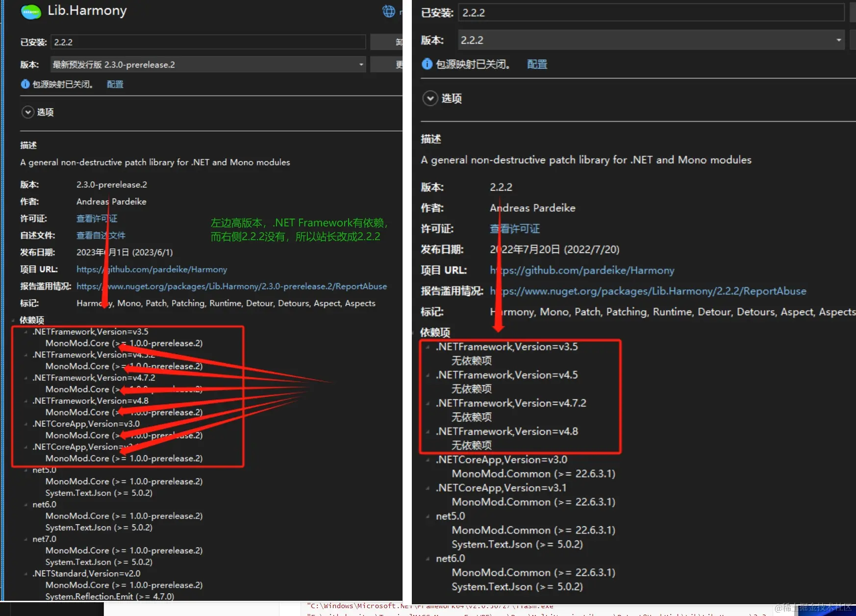Open 查看自述文件 readme link in left panel

click(x=101, y=235)
